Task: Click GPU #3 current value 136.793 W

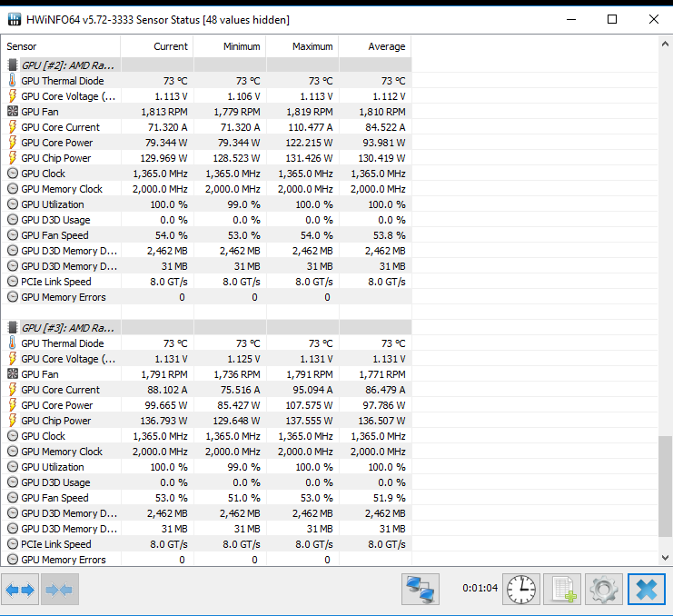Action: (x=164, y=421)
